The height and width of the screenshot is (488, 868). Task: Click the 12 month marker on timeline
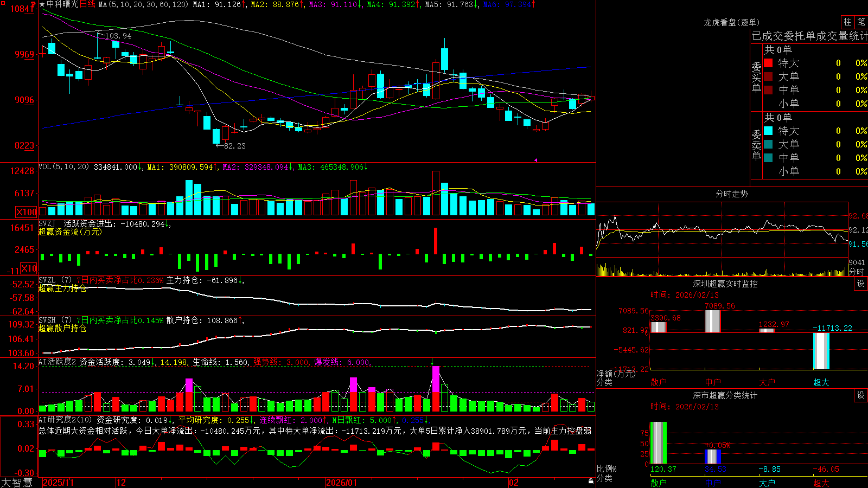(122, 483)
